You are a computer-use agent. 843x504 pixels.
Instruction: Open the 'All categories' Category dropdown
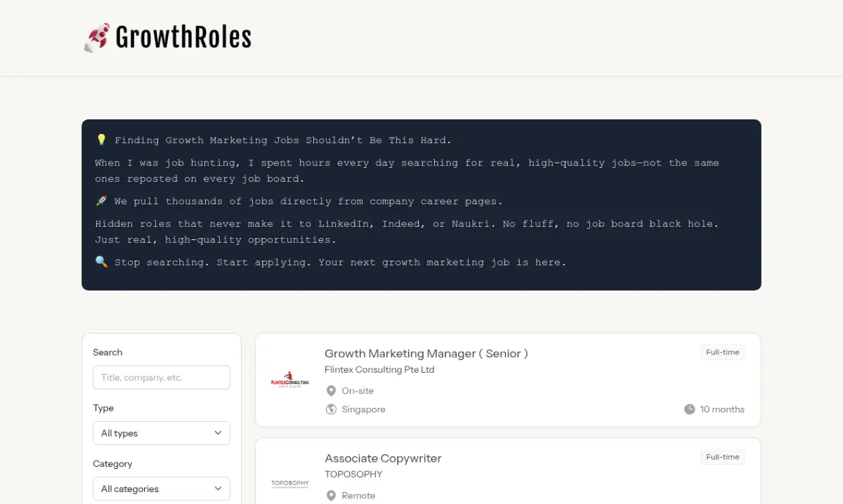point(162,489)
